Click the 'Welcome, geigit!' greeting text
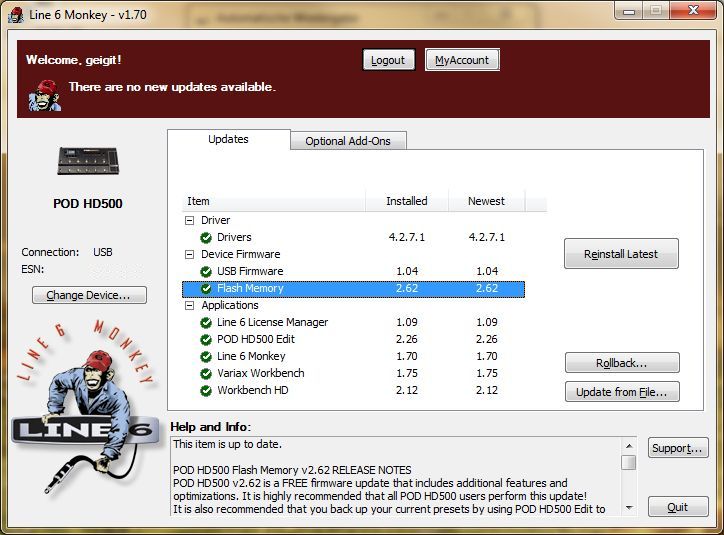The height and width of the screenshot is (535, 724). coord(73,60)
